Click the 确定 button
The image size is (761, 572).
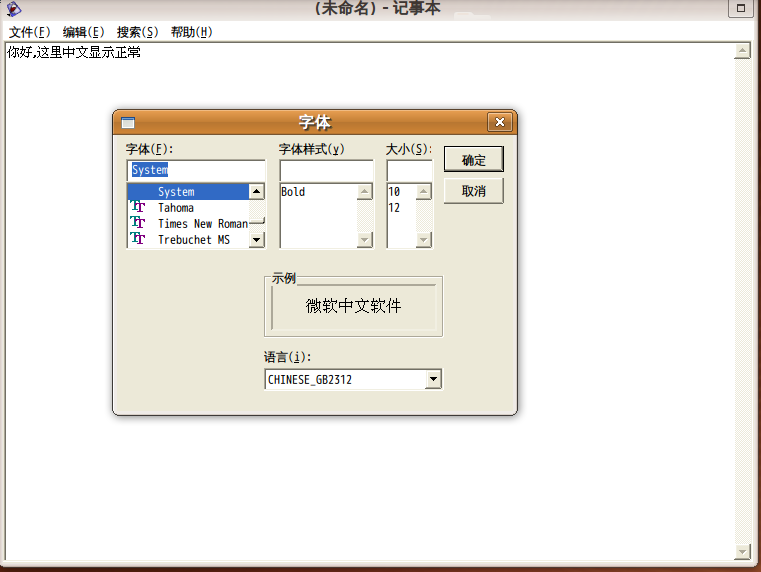coord(474,160)
